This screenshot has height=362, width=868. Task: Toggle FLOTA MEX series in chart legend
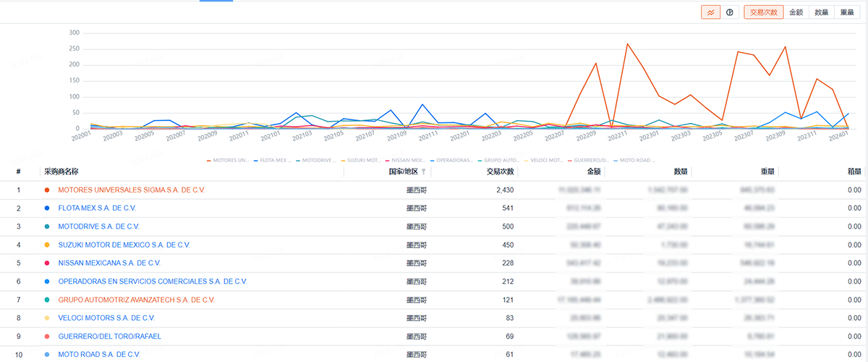276,160
